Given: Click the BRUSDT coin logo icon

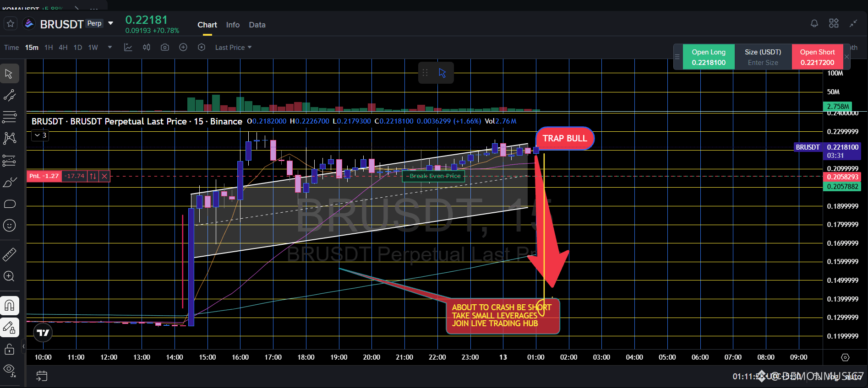Looking at the screenshot, I should pos(29,23).
